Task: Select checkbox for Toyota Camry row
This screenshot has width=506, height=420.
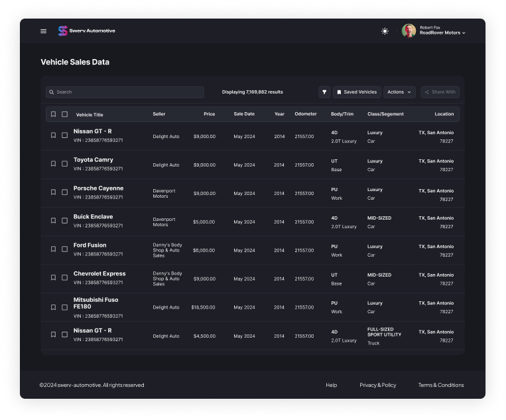Action: coord(64,164)
